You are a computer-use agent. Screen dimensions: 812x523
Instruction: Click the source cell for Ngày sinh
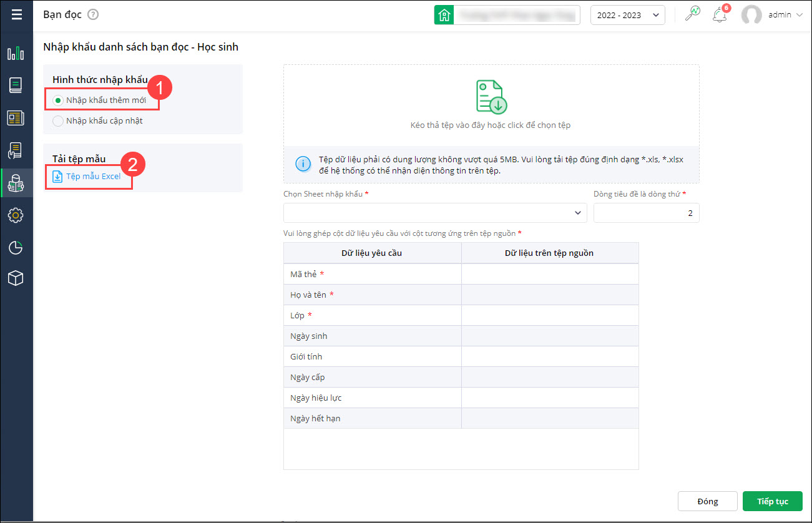pyautogui.click(x=550, y=336)
